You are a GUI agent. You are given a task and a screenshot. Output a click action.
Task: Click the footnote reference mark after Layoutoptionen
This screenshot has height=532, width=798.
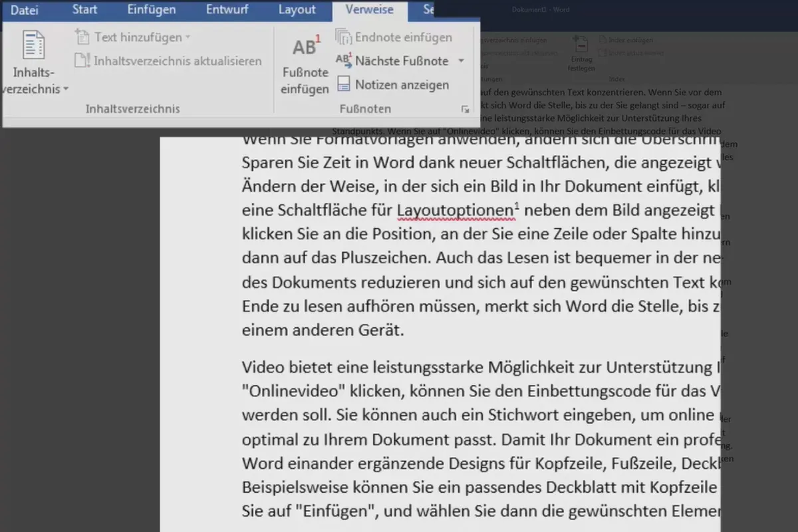click(517, 206)
